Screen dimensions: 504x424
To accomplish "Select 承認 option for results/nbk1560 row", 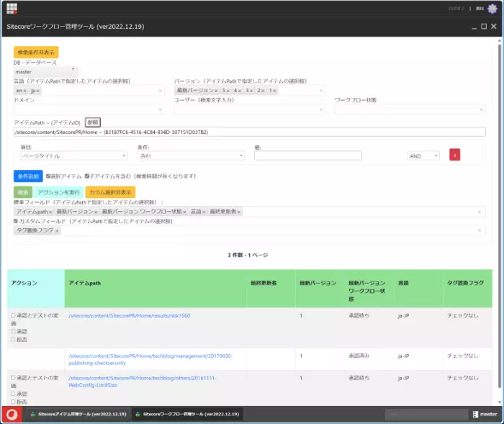I will coord(13,332).
